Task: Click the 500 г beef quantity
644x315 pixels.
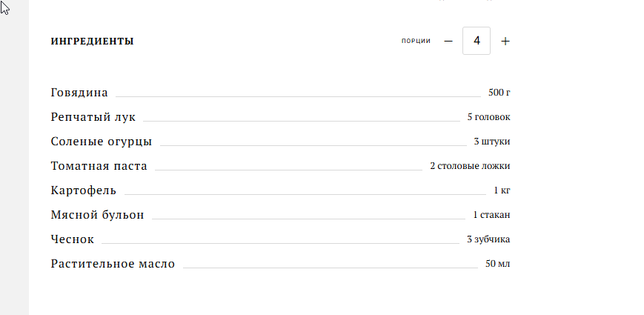Action: pos(499,93)
